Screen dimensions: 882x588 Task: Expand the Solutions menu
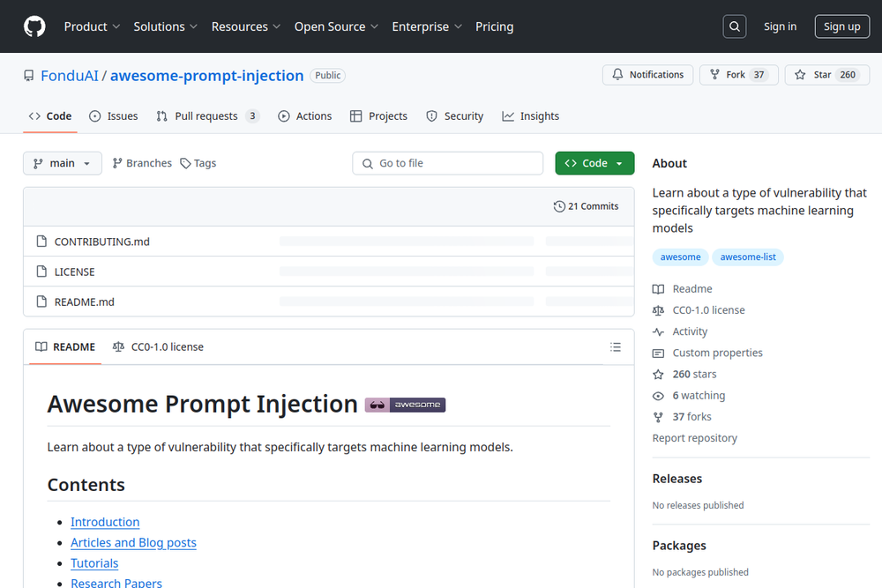pos(166,26)
